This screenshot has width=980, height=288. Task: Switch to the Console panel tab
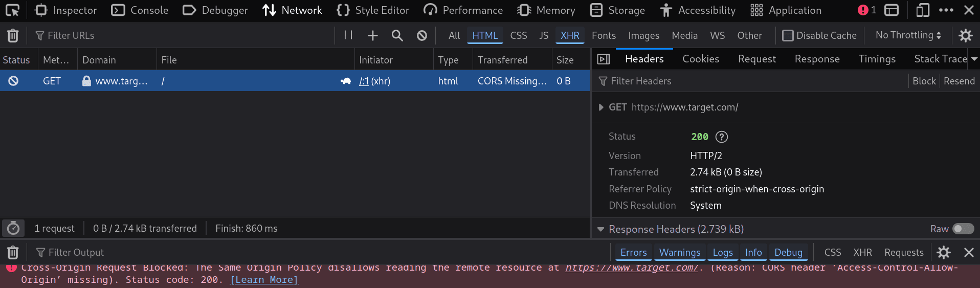pyautogui.click(x=140, y=10)
